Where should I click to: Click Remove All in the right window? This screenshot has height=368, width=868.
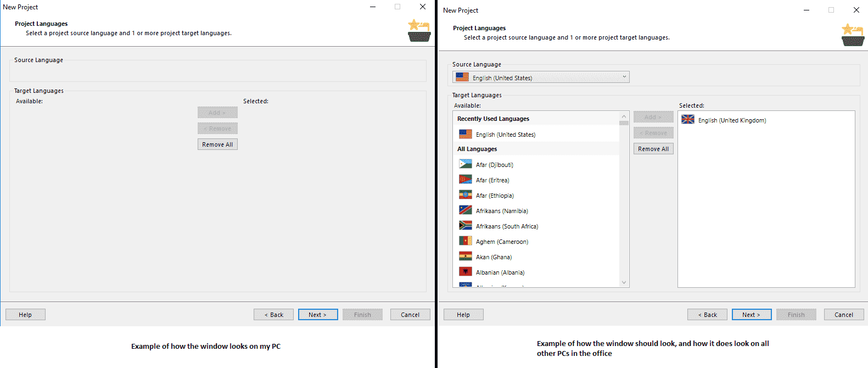[x=653, y=149]
